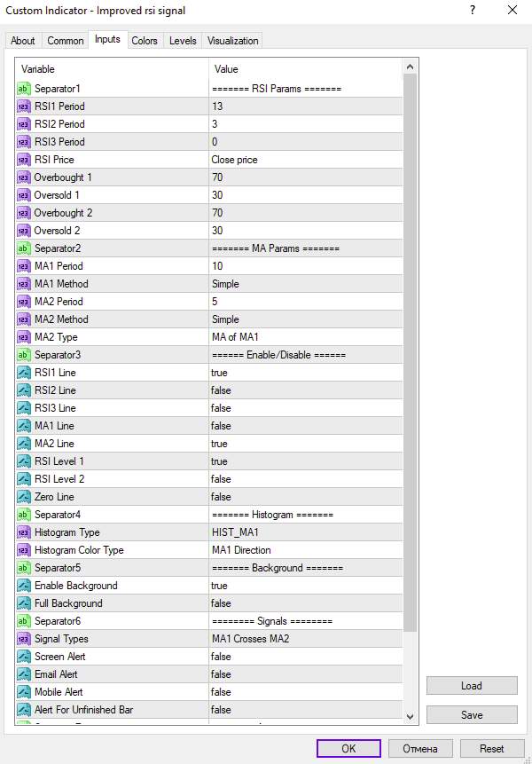
Task: Switch to the Colors tab
Action: point(145,41)
